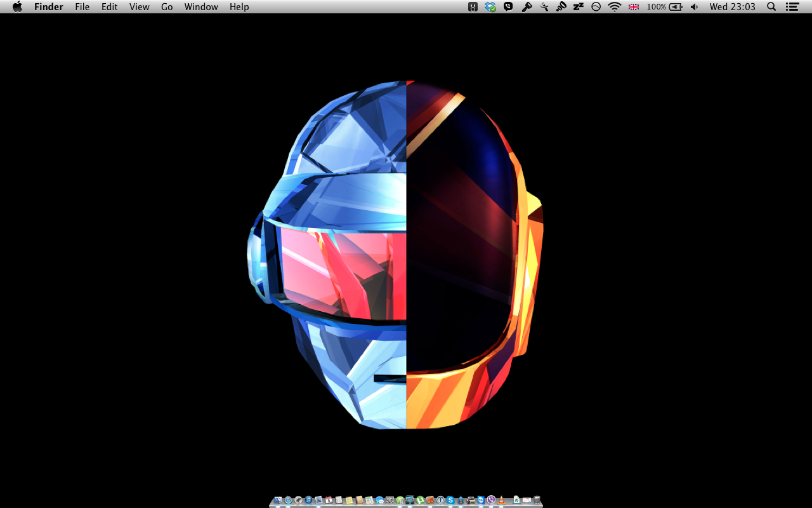
Task: Open 1Password in the Dock
Action: pyautogui.click(x=440, y=500)
